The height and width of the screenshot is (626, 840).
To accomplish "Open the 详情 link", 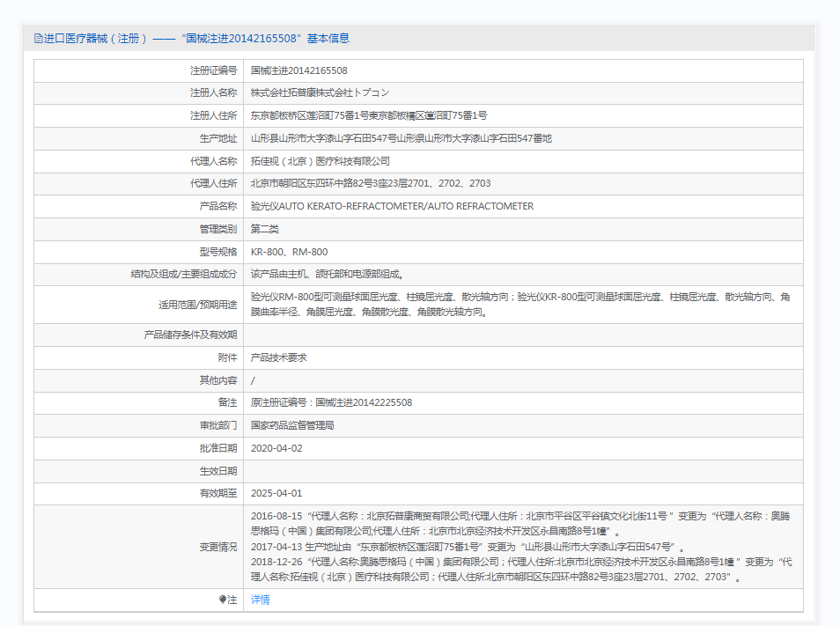I will coord(260,600).
